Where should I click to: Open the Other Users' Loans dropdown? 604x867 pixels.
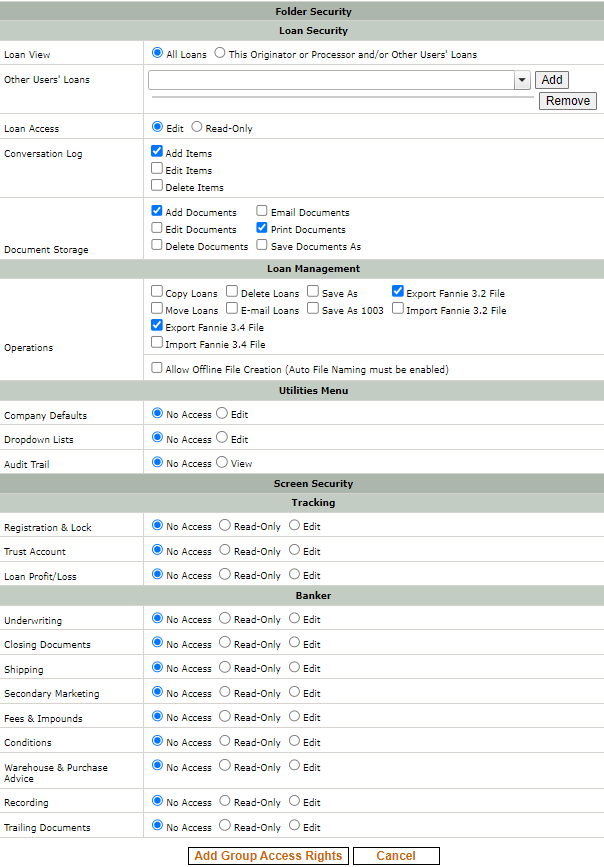522,79
